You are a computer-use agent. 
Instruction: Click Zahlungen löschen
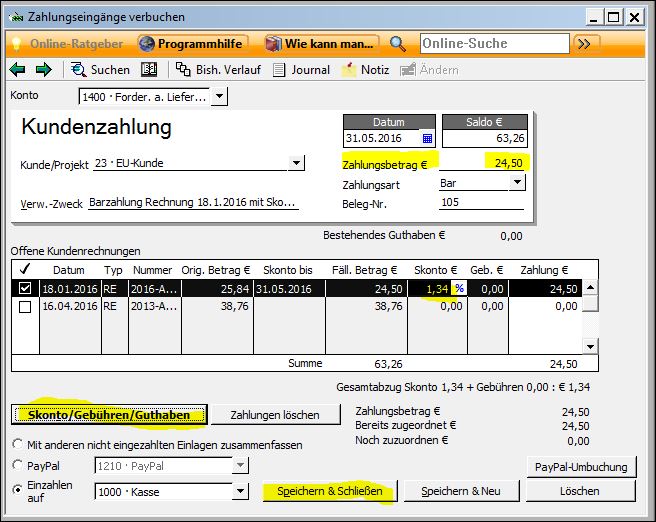275,415
